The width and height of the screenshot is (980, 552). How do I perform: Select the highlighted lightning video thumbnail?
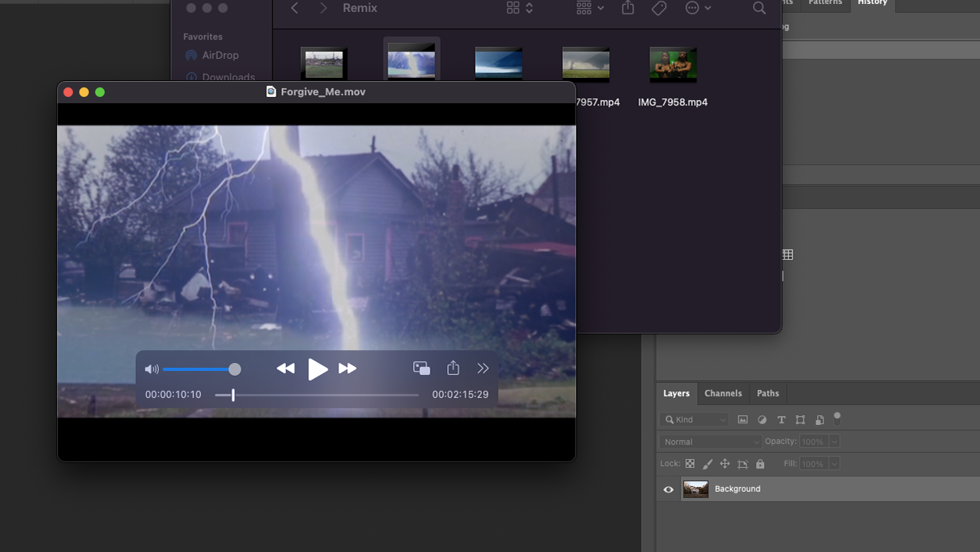[x=411, y=61]
